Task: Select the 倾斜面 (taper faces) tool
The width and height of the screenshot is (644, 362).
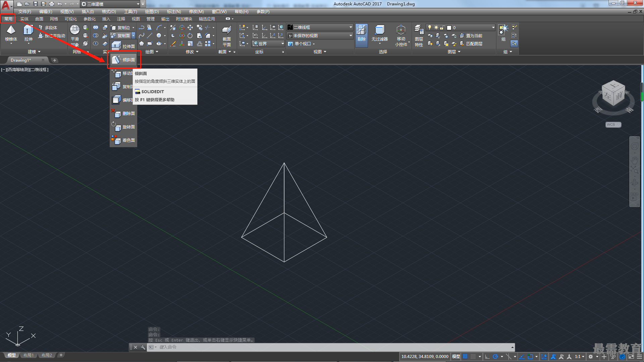Action: click(123, 60)
